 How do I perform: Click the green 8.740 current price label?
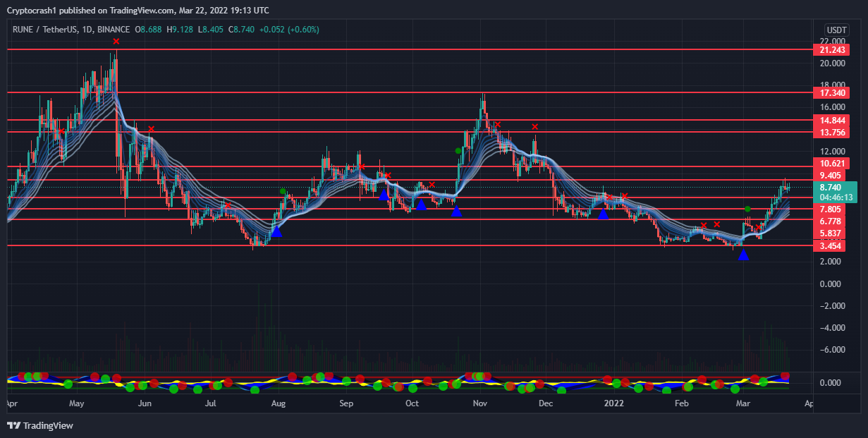[x=831, y=188]
